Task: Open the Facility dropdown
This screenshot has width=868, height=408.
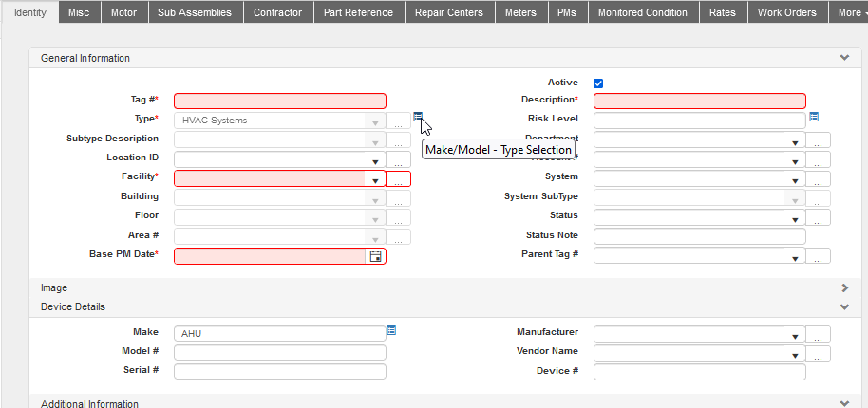Action: point(375,178)
